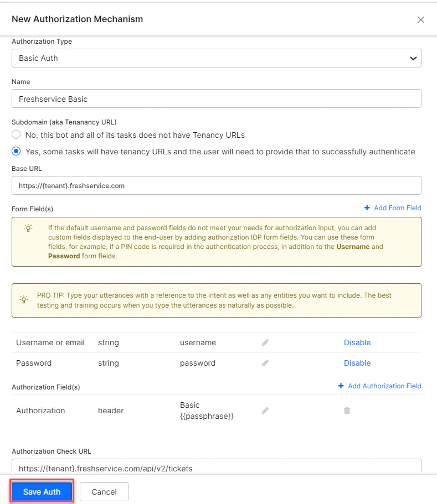Screen dimensions: 437x504
Task: Select 'No, this bot does not have Tenancy URLs'
Action: [16, 134]
